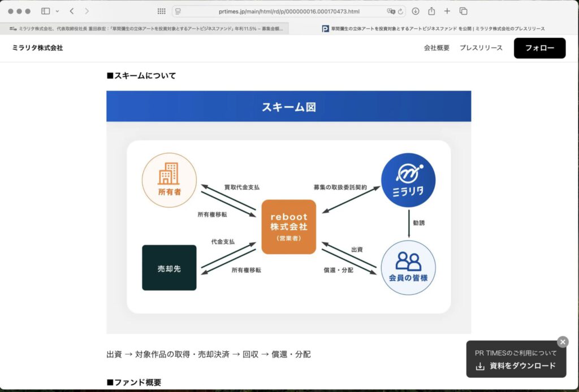This screenshot has width=579, height=392.
Task: Reload the current page
Action: click(x=401, y=11)
